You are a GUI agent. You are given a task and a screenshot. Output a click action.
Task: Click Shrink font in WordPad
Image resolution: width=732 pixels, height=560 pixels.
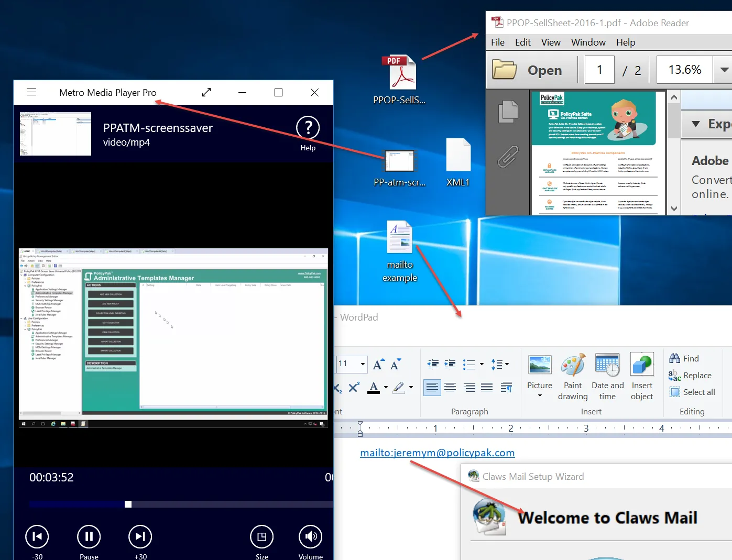point(396,364)
